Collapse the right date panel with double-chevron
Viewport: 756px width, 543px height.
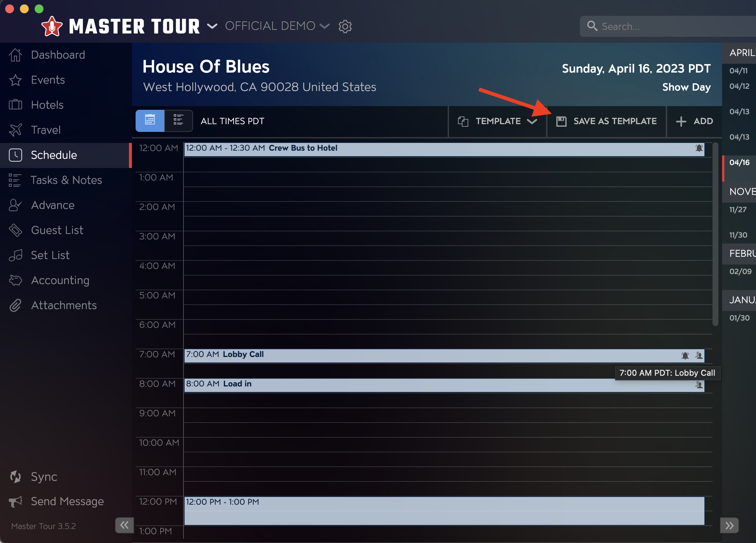729,526
